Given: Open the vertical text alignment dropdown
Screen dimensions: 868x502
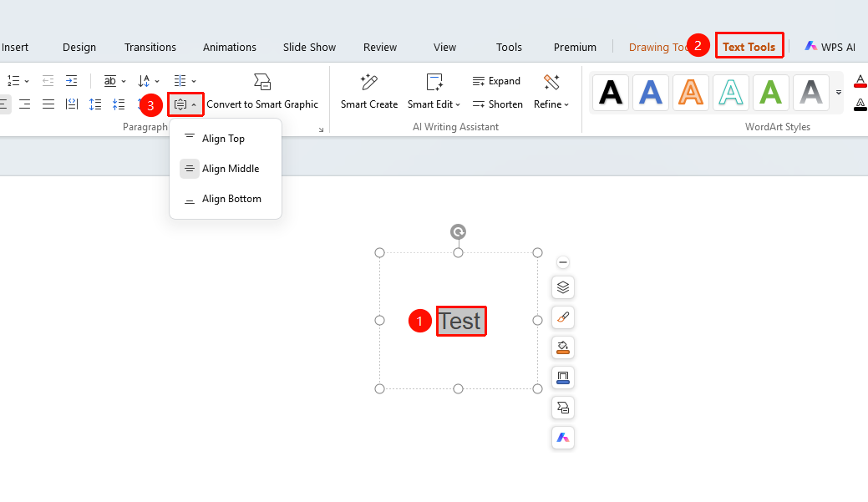Looking at the screenshot, I should (x=185, y=104).
